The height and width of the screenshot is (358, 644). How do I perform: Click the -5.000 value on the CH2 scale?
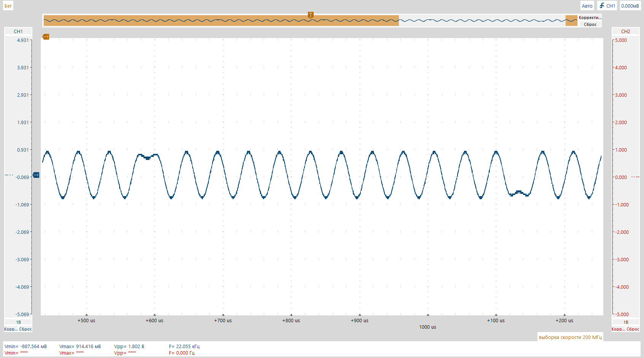pos(622,314)
